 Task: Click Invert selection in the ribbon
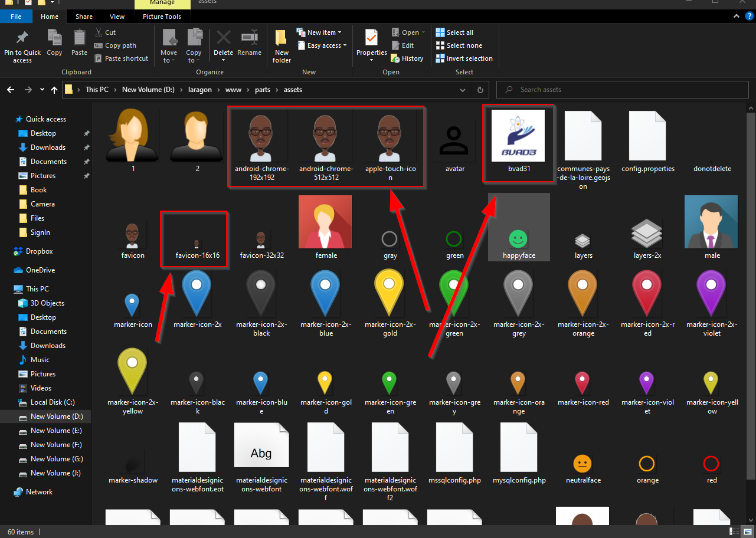pyautogui.click(x=464, y=58)
